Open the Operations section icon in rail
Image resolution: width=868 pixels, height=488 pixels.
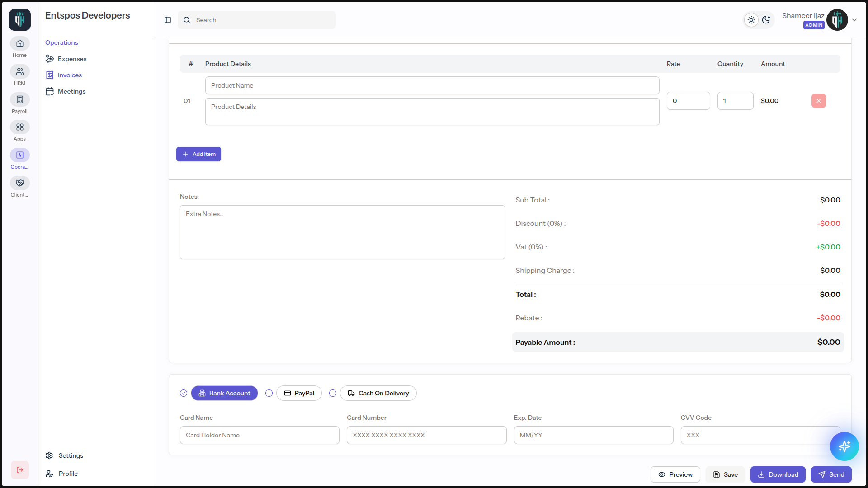pyautogui.click(x=20, y=155)
